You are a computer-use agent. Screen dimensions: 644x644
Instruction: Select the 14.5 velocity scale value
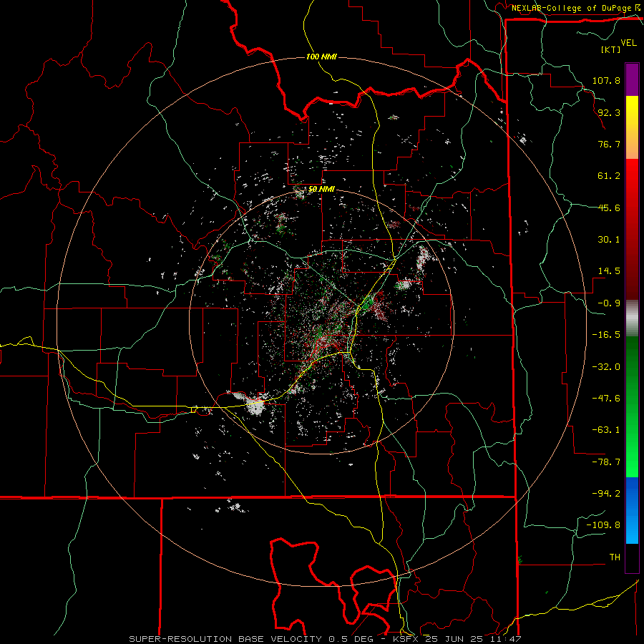pyautogui.click(x=609, y=271)
